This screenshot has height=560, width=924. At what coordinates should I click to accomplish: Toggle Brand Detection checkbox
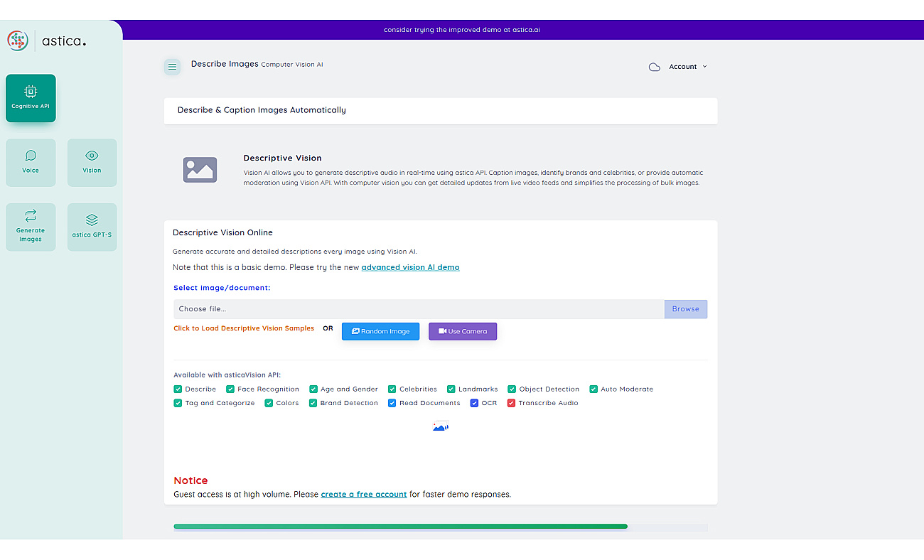pos(313,403)
